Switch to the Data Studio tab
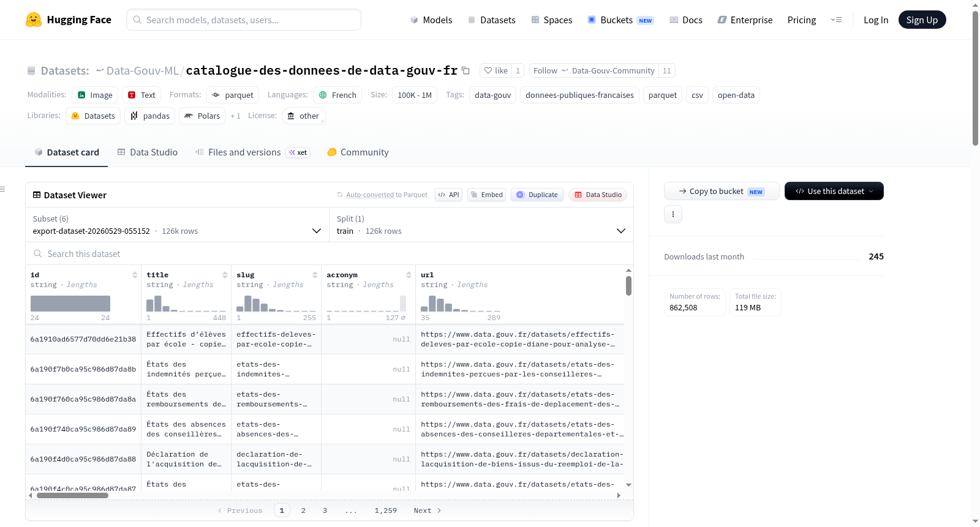 tap(148, 152)
